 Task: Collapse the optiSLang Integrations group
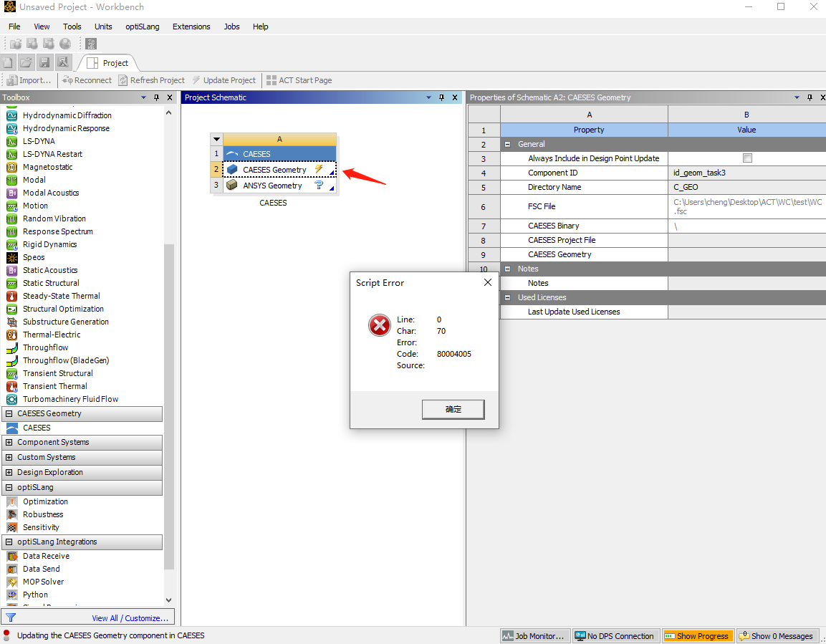point(9,542)
